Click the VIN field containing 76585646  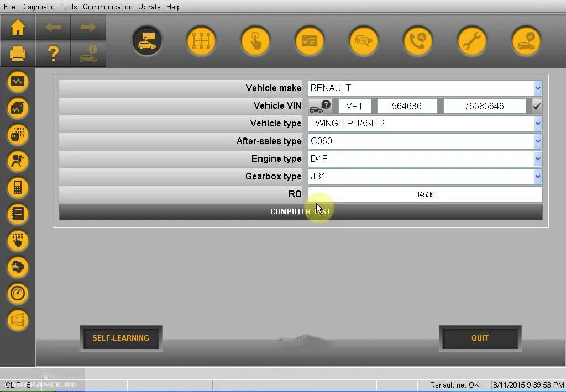tap(484, 106)
